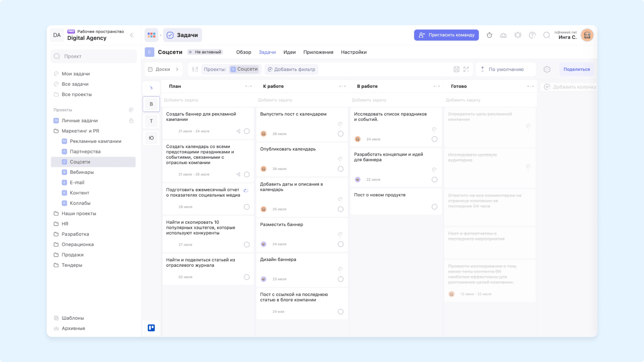Click the search magnifier in top bar

(547, 35)
